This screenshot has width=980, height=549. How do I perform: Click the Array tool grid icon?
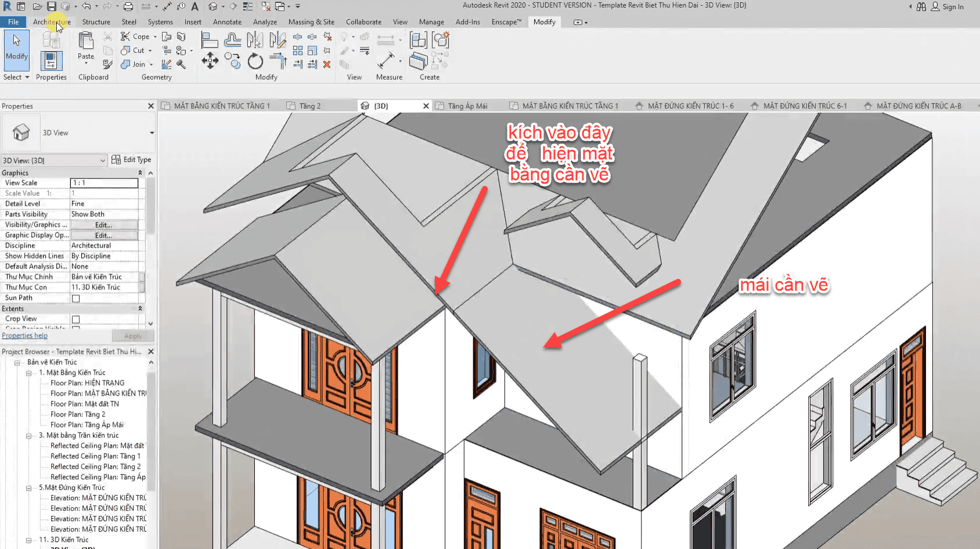(x=298, y=51)
